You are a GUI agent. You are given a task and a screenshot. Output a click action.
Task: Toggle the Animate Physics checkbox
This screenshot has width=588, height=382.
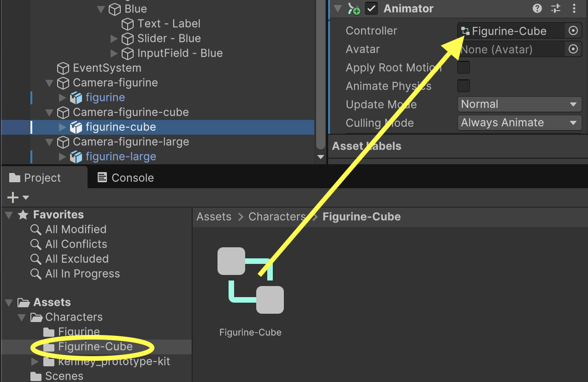click(x=463, y=86)
